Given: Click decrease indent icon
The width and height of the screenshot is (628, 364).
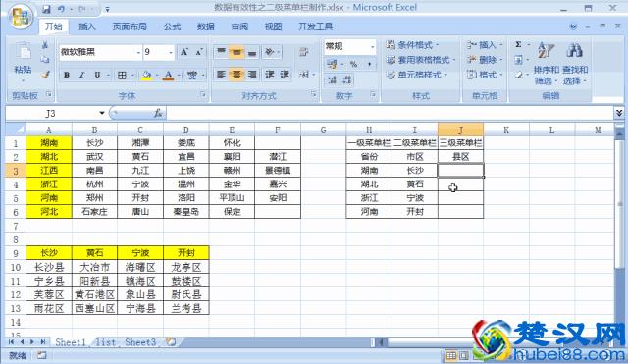Looking at the screenshot, I should pyautogui.click(x=270, y=75).
